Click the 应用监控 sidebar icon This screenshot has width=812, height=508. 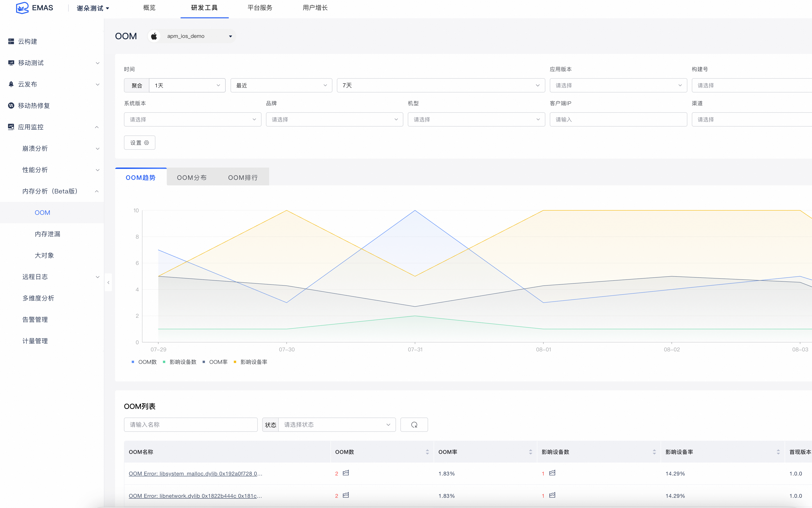(11, 127)
